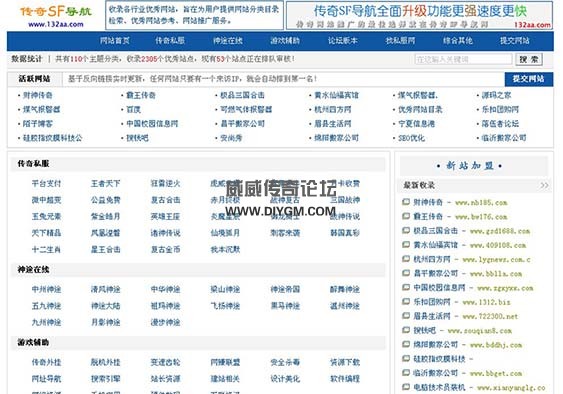Open the 复古合击 category link
This screenshot has width=563, height=394.
click(165, 200)
